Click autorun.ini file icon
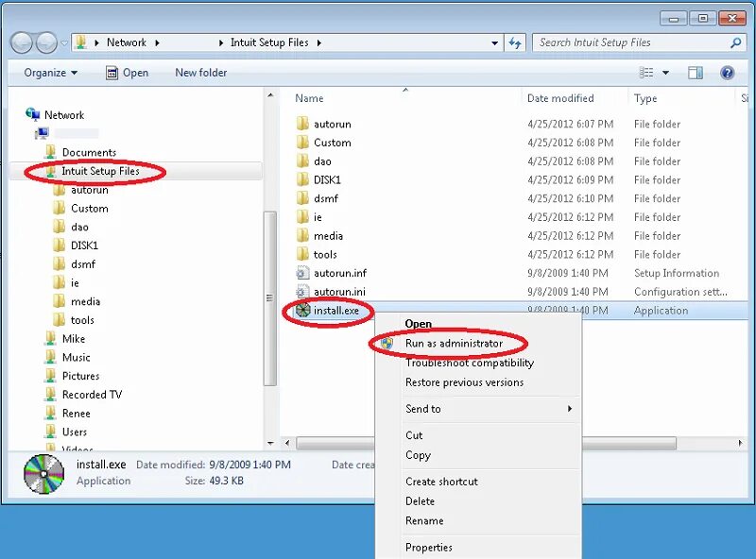The width and height of the screenshot is (756, 559). pyautogui.click(x=302, y=292)
